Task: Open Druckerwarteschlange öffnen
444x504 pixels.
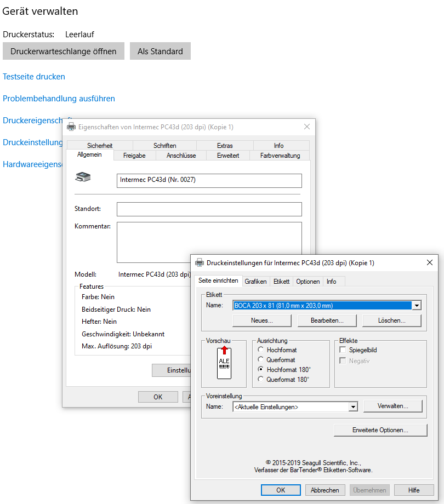Action: tap(64, 51)
